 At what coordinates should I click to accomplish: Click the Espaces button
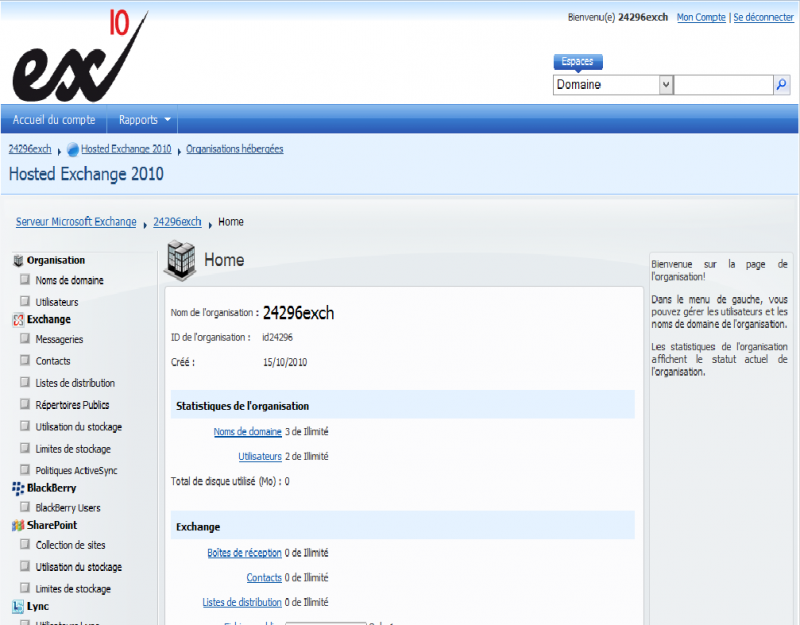pyautogui.click(x=577, y=61)
